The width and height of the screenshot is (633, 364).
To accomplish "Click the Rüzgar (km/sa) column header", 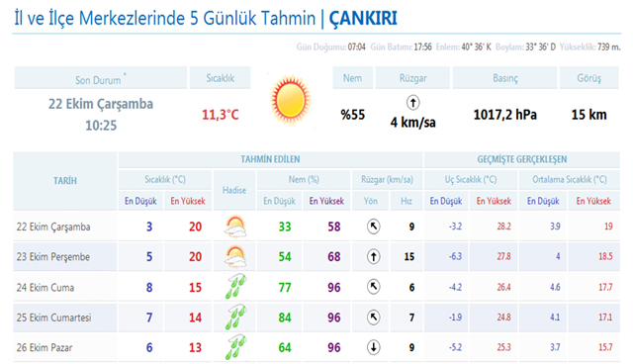I will tap(387, 180).
